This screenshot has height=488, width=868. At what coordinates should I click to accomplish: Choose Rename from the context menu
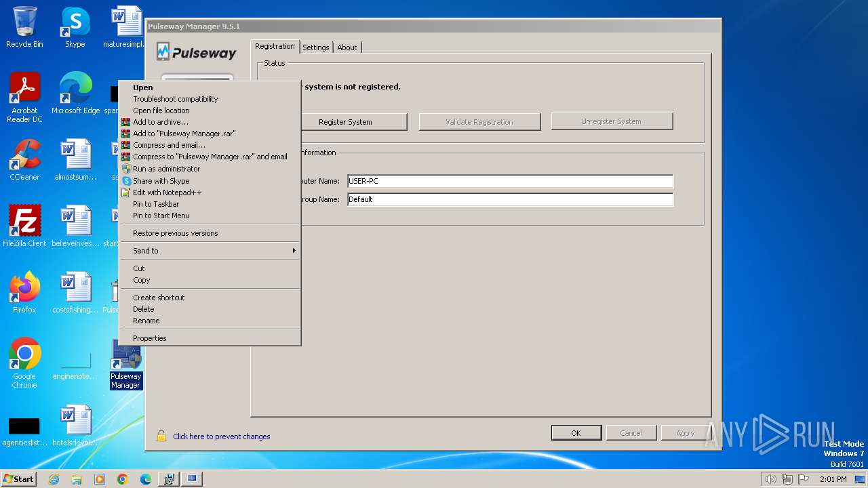point(210,321)
